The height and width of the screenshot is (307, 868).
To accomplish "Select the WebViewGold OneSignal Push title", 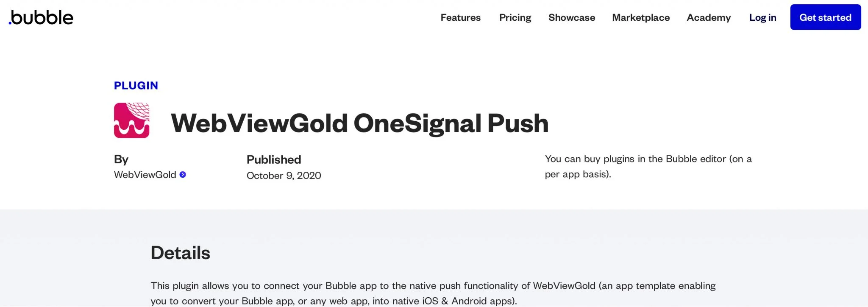I will tap(360, 123).
